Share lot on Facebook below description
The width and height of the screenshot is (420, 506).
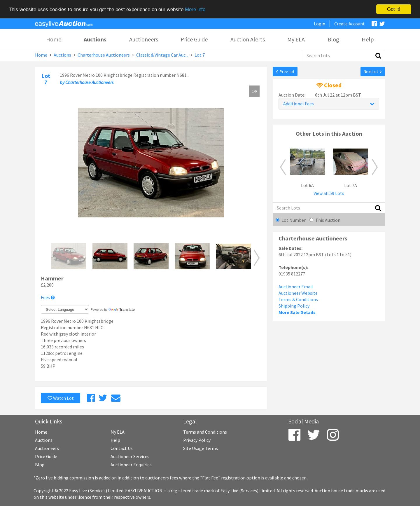(91, 398)
